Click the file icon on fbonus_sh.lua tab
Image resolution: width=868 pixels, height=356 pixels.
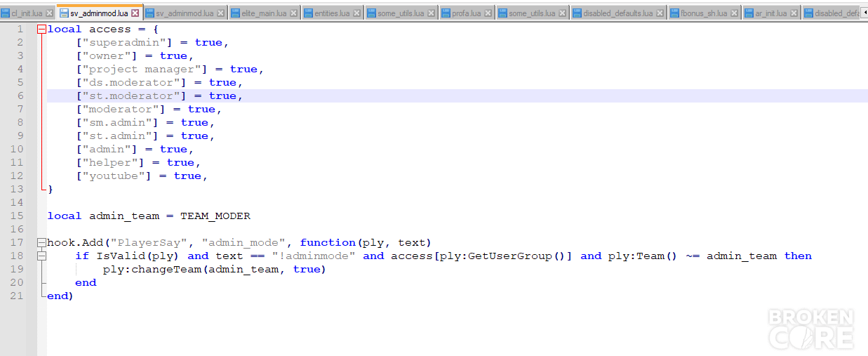point(674,13)
